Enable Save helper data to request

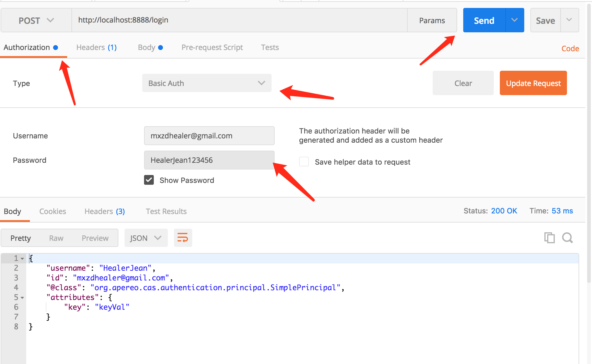pyautogui.click(x=304, y=162)
